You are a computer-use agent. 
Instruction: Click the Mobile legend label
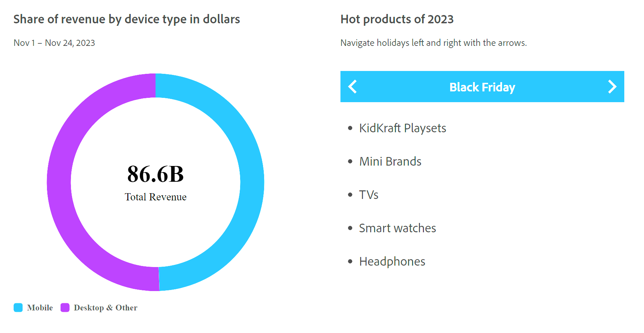pyautogui.click(x=40, y=308)
